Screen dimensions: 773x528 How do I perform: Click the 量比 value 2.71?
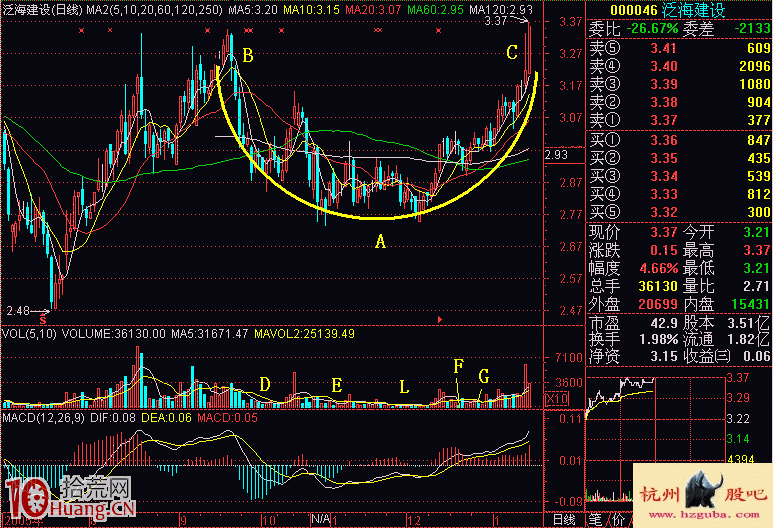(x=757, y=286)
